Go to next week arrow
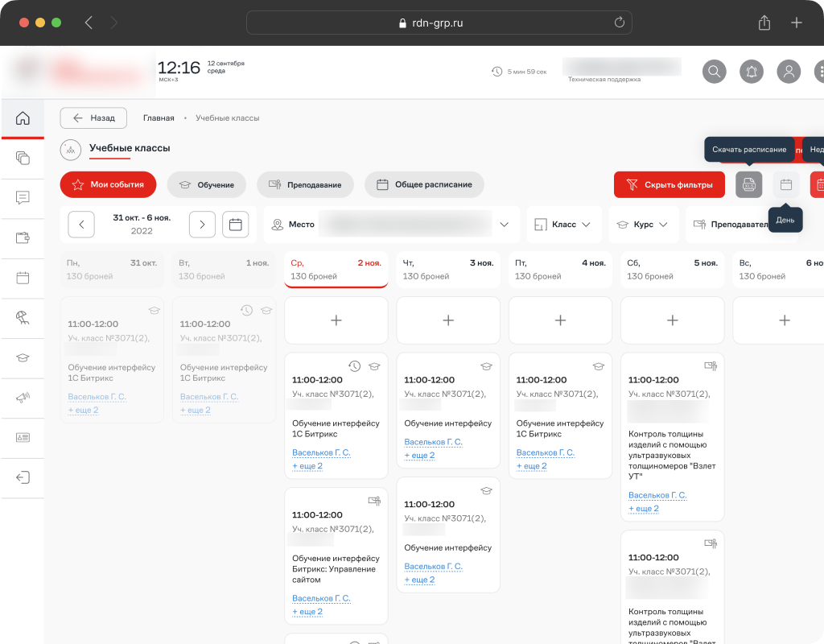 [x=202, y=225]
